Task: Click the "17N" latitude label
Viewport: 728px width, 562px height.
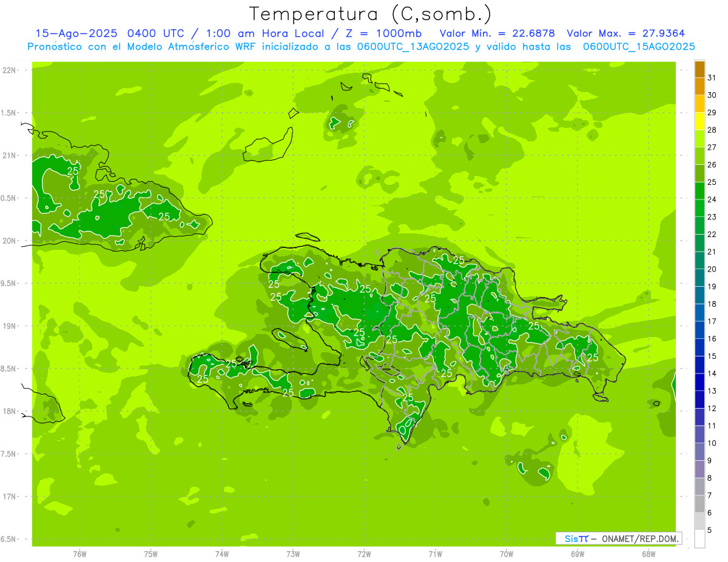Action: [10, 497]
